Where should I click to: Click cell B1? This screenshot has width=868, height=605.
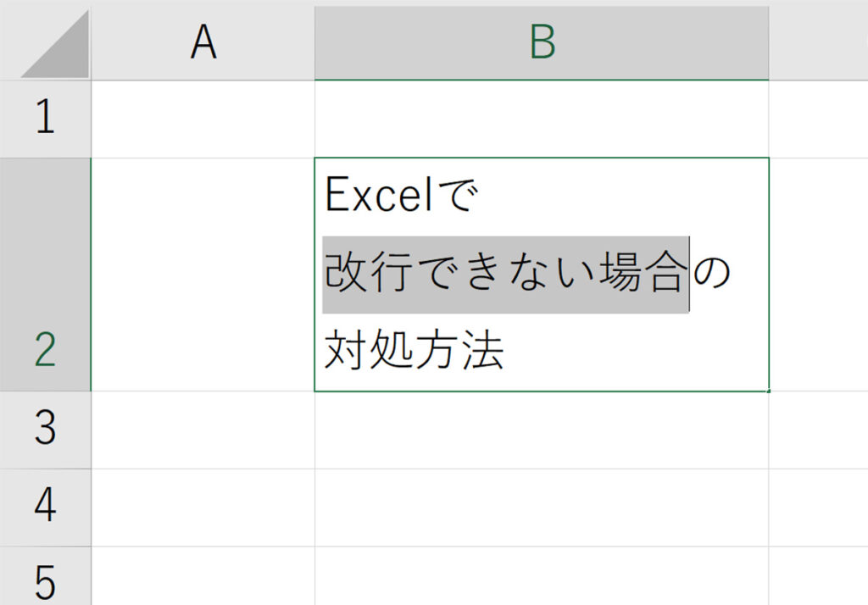click(542, 119)
